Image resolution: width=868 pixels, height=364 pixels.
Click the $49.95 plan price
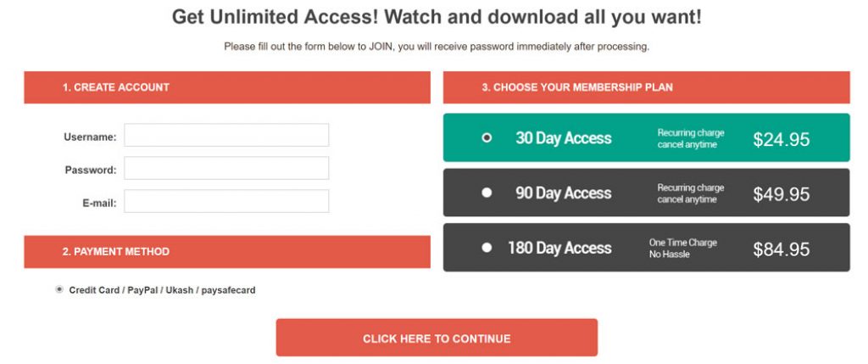[x=781, y=194]
